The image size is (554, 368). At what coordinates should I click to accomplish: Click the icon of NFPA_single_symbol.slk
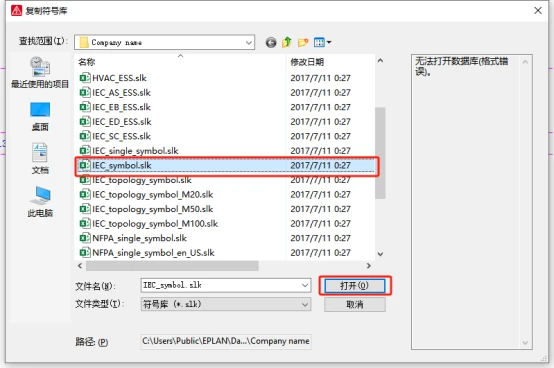click(85, 238)
